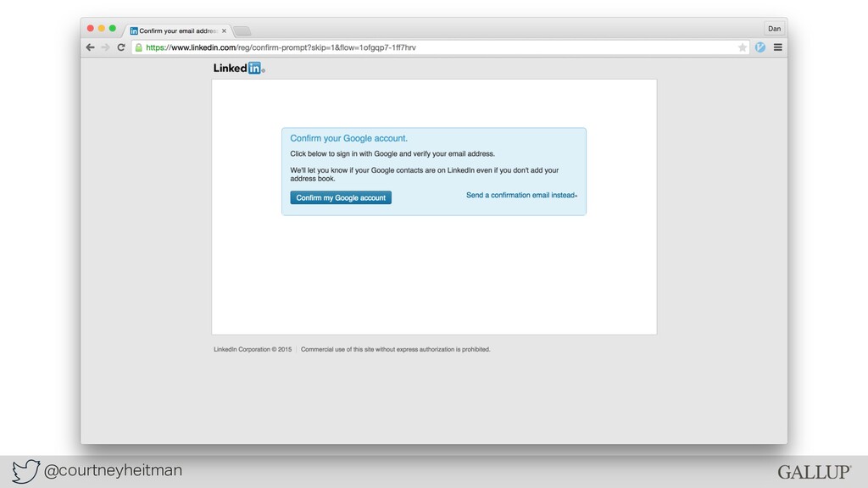Open the Dan profile button

(x=774, y=29)
